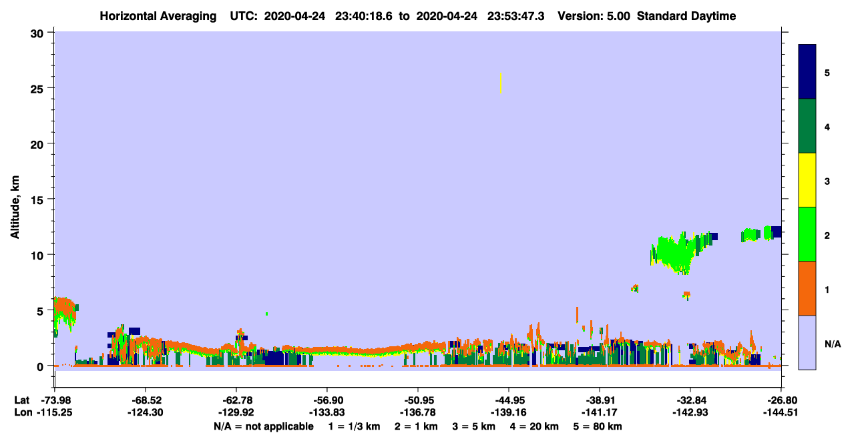Click latitude label -56.90

click(327, 400)
